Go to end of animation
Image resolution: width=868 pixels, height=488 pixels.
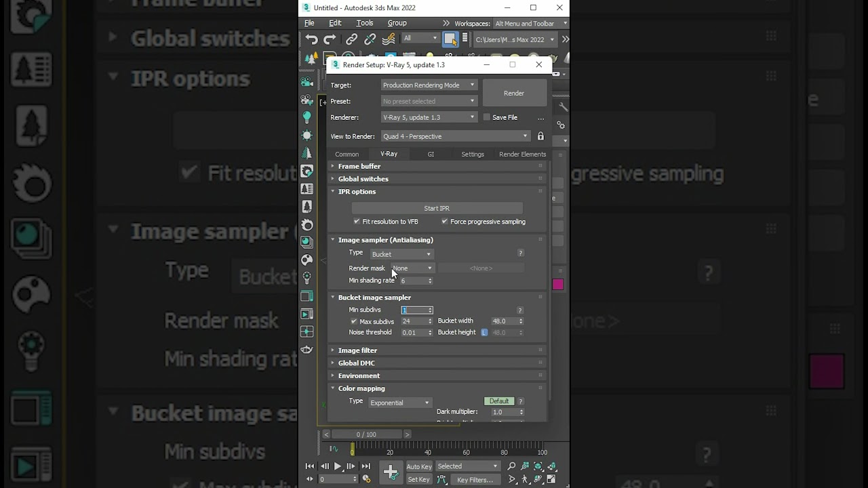tap(366, 466)
